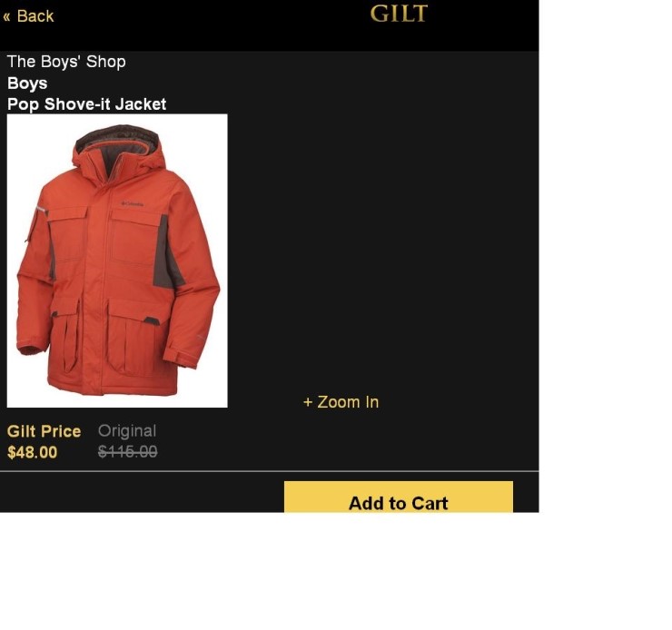This screenshot has width=672, height=630.
Task: Click the Original price label
Action: tap(127, 431)
